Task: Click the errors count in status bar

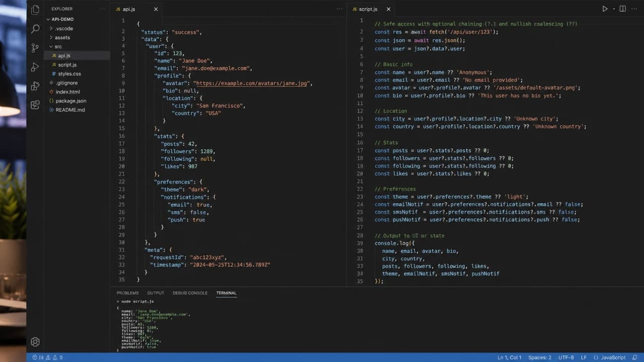Action: (38, 357)
